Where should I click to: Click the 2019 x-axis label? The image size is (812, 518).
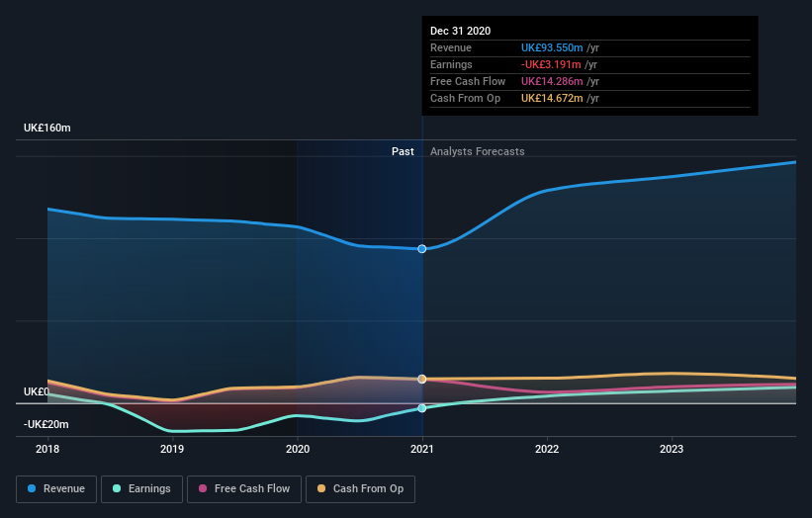pos(172,449)
